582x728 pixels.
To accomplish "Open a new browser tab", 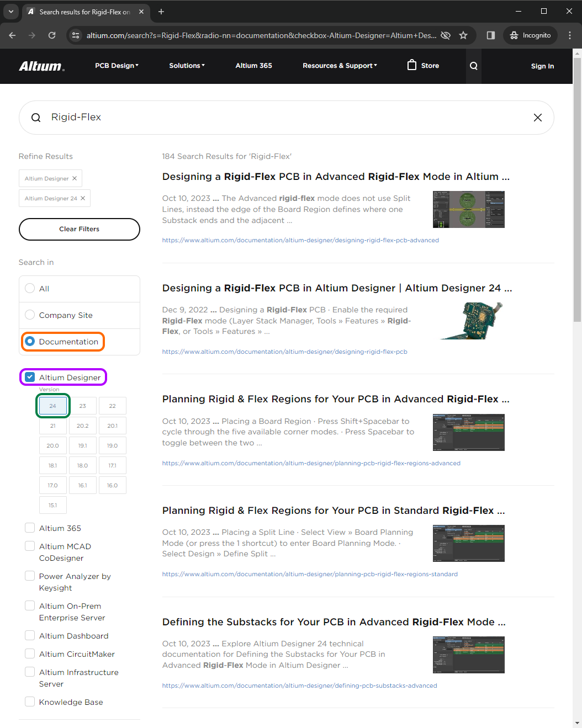I will point(161,12).
